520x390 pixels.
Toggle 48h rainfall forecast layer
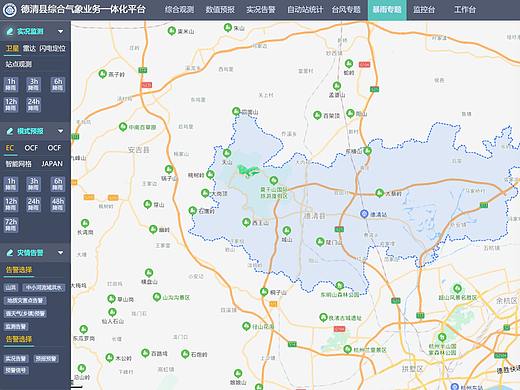(58, 204)
